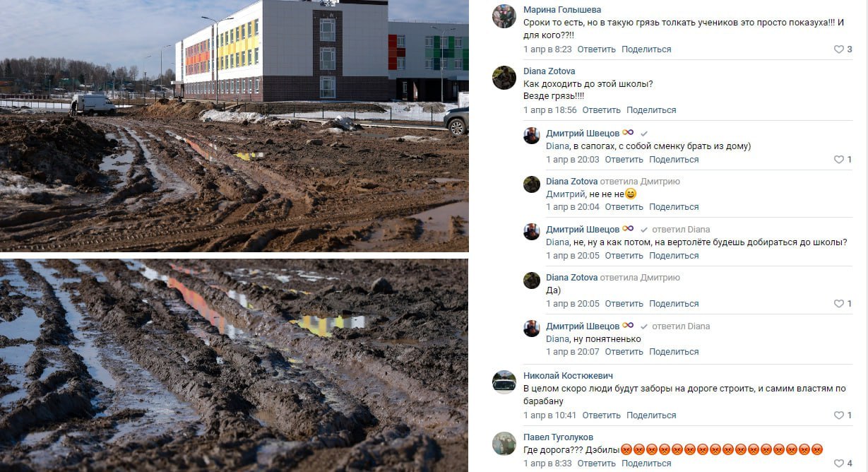Open Марина Голышева's profile avatar
This screenshot has width=868, height=472.
(504, 16)
